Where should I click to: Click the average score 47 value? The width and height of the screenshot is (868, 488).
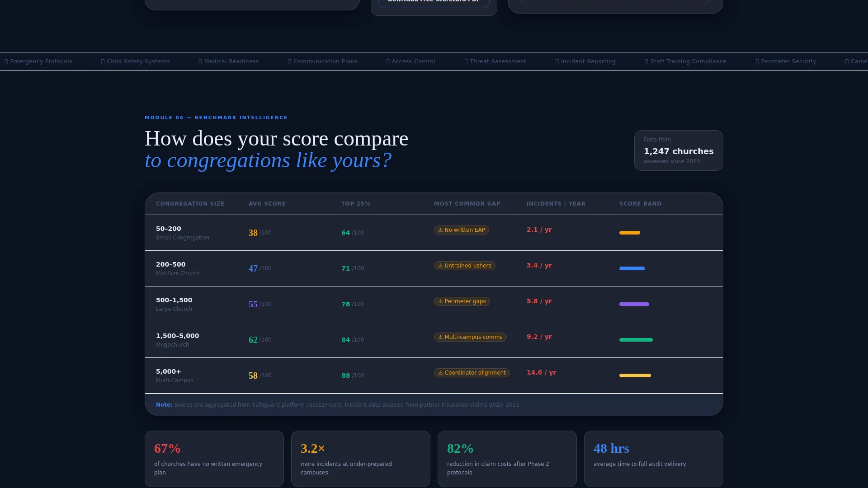pyautogui.click(x=253, y=268)
